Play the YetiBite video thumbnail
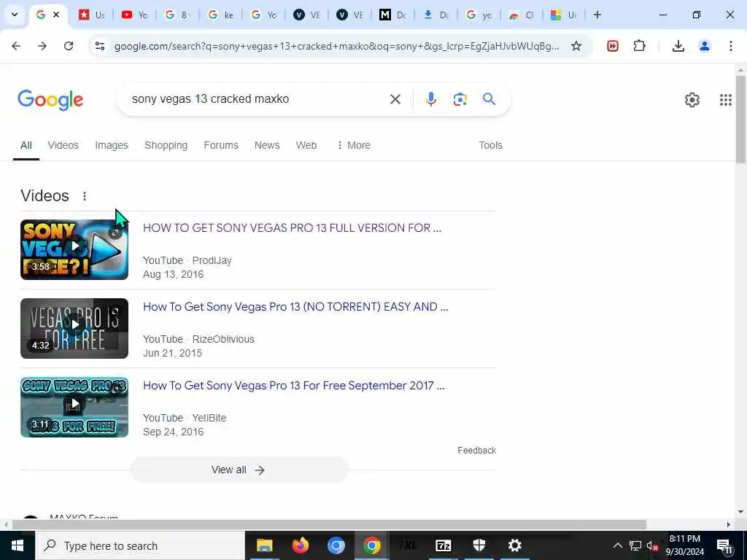 74,407
